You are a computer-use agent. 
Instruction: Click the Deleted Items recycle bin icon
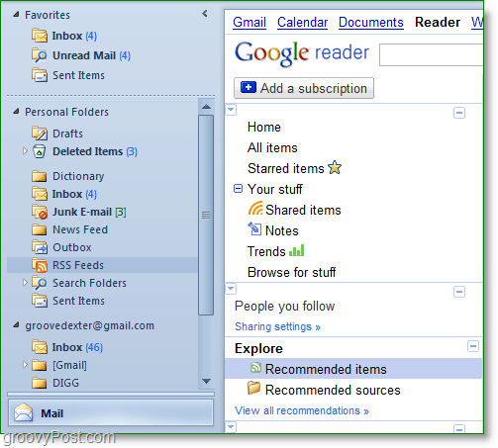tap(40, 151)
